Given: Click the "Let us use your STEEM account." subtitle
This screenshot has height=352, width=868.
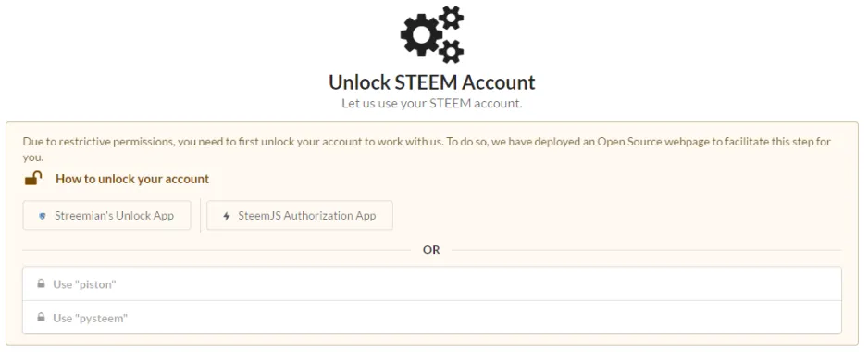Looking at the screenshot, I should coord(432,103).
